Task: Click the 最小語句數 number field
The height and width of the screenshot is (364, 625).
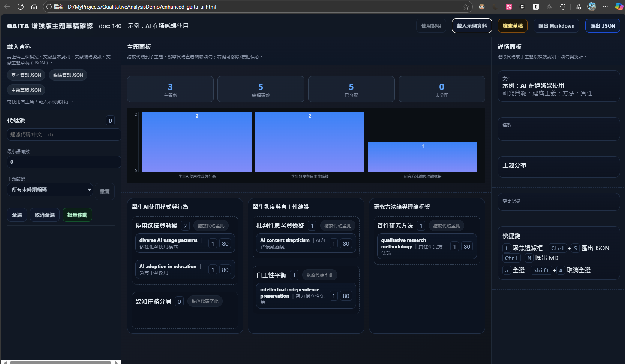Action: coord(64,162)
